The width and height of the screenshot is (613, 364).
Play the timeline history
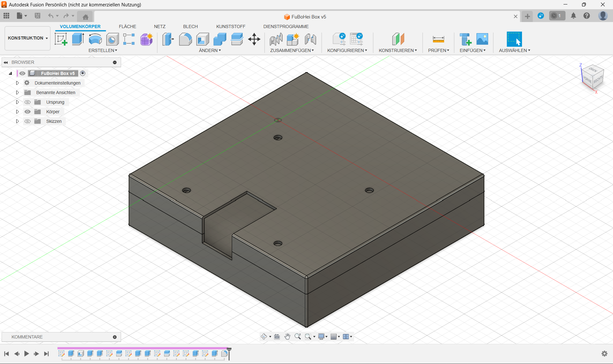point(26,354)
